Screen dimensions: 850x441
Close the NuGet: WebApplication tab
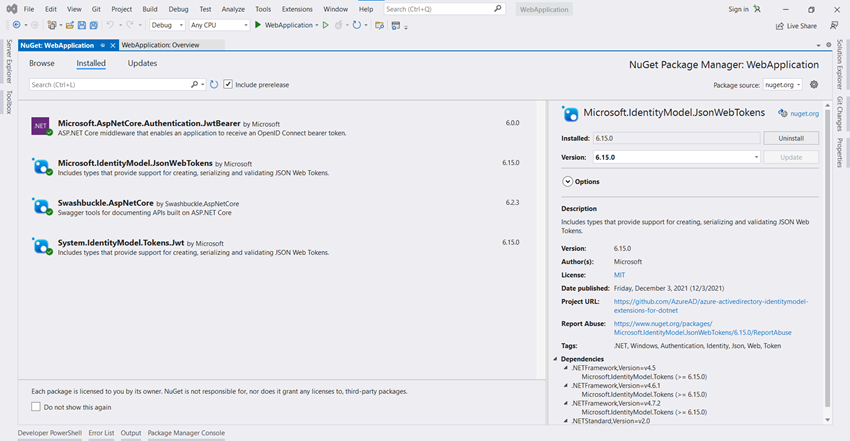pyautogui.click(x=113, y=46)
